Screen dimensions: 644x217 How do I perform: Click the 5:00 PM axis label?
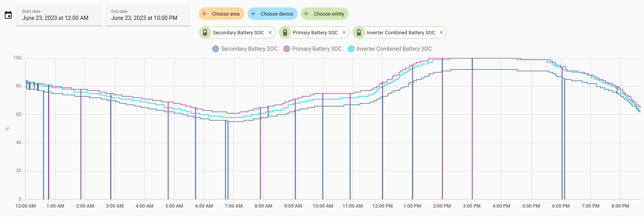(531, 206)
